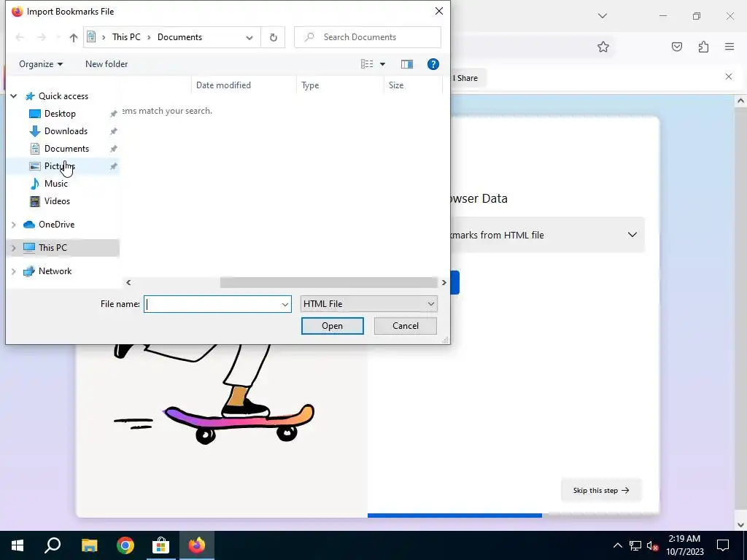Open taskbar clock 2:19 AM
The width and height of the screenshot is (747, 560).
point(684,545)
